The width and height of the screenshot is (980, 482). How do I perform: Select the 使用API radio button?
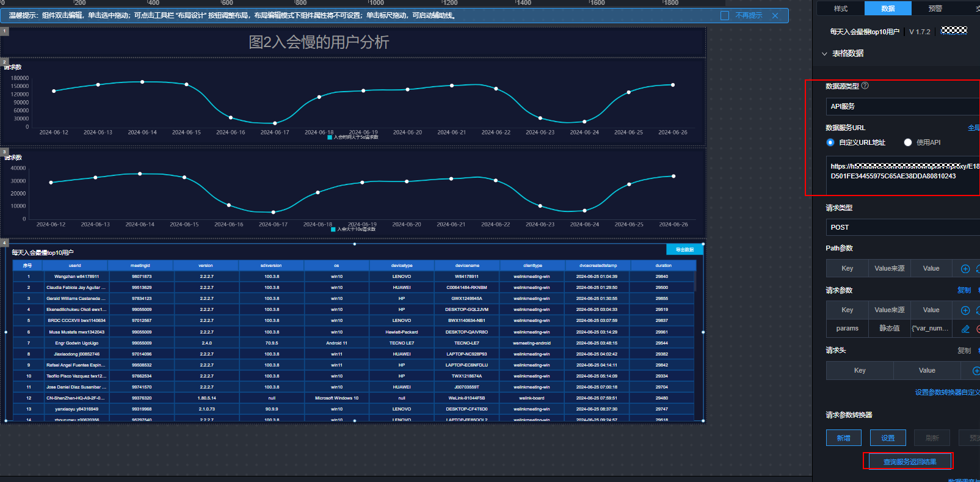click(908, 142)
